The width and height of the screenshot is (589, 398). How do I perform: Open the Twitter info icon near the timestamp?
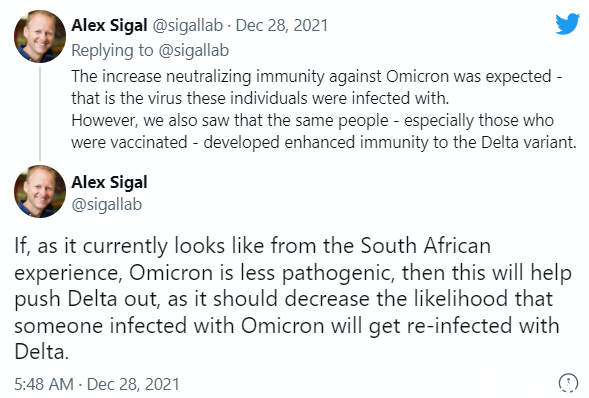568,383
